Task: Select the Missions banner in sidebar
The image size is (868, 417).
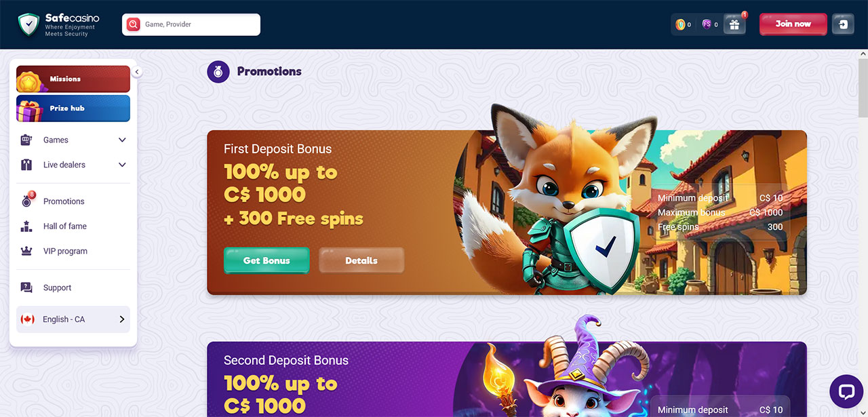Action: [73, 79]
